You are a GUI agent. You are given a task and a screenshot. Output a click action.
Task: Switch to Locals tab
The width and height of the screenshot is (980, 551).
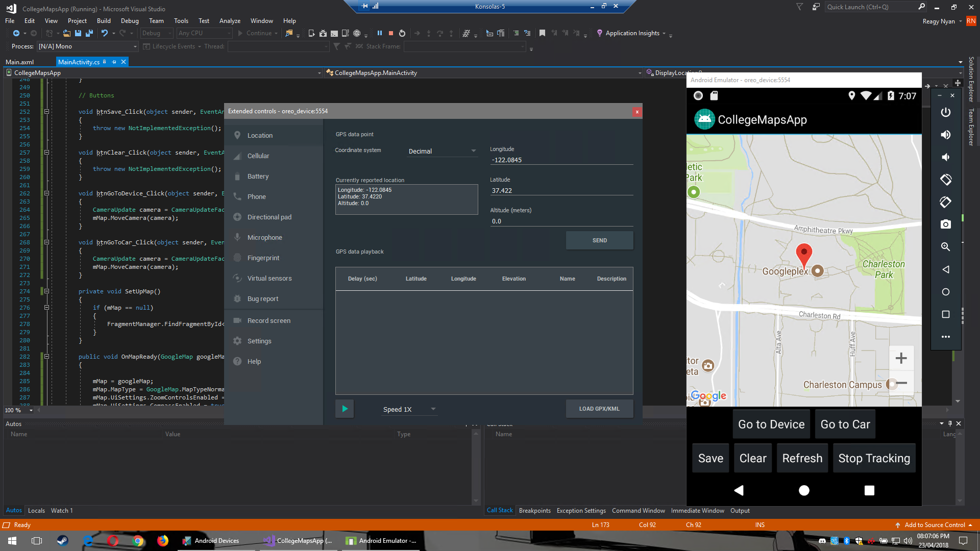click(x=36, y=511)
